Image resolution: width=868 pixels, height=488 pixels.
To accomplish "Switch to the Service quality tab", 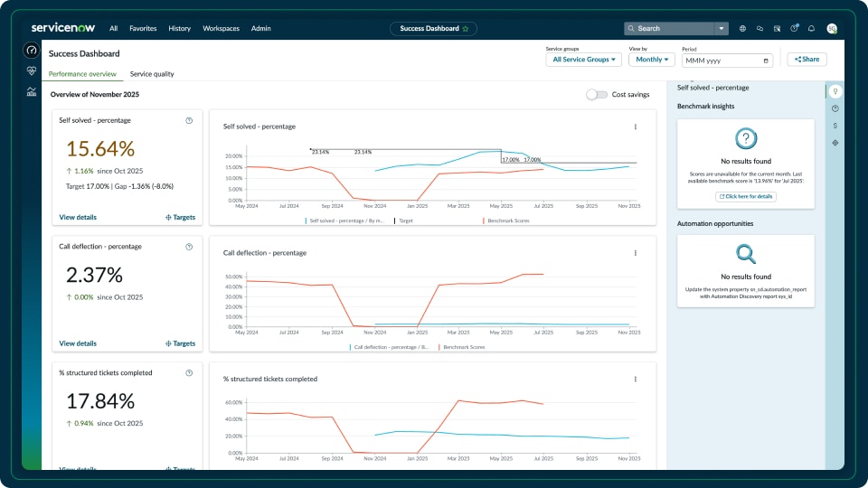I will click(x=152, y=74).
